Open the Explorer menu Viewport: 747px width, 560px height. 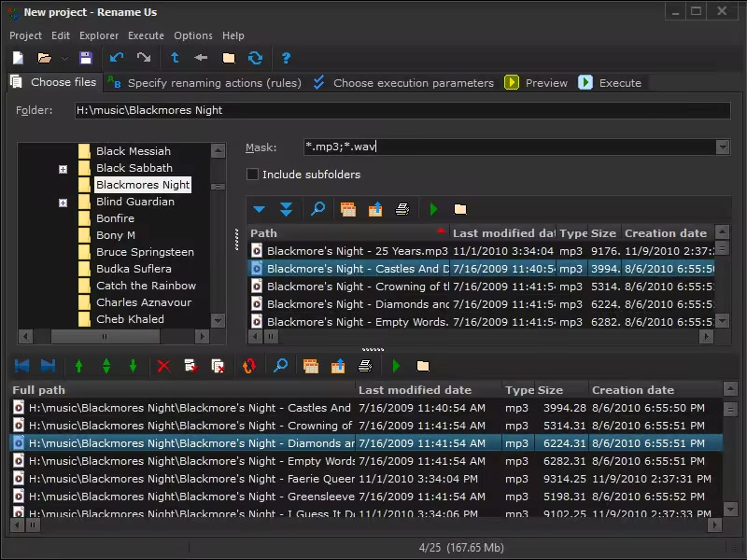[x=99, y=35]
